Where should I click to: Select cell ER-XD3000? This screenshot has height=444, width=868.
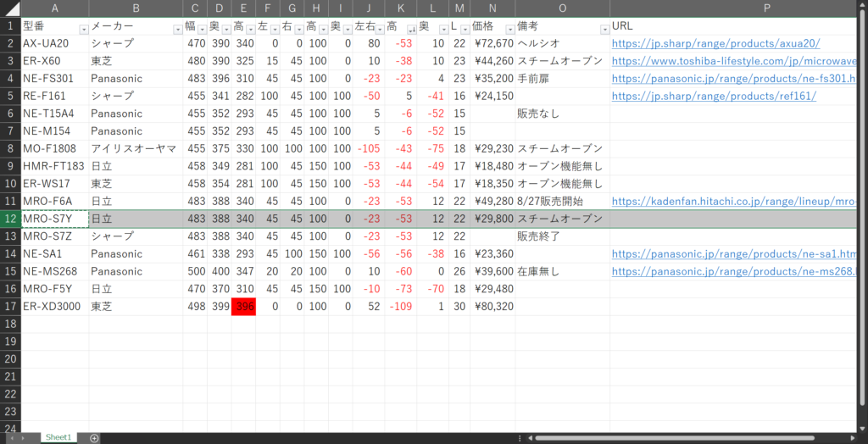click(x=55, y=308)
